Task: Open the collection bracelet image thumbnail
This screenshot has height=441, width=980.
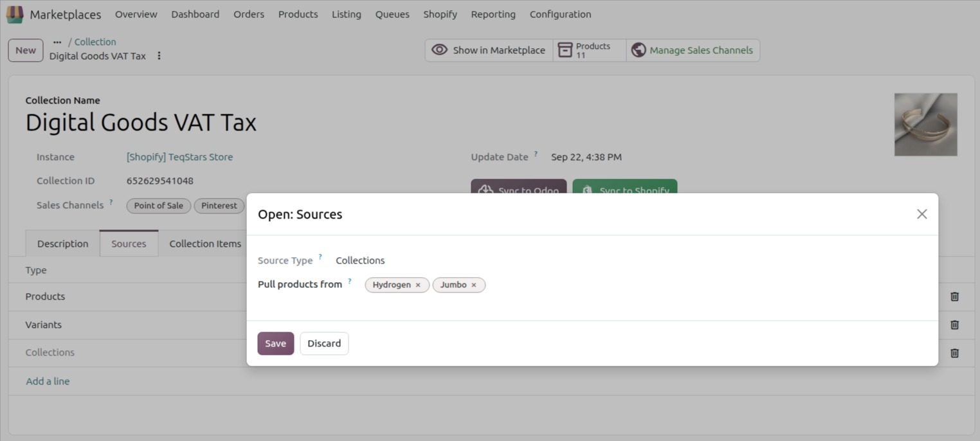Action: pyautogui.click(x=925, y=125)
